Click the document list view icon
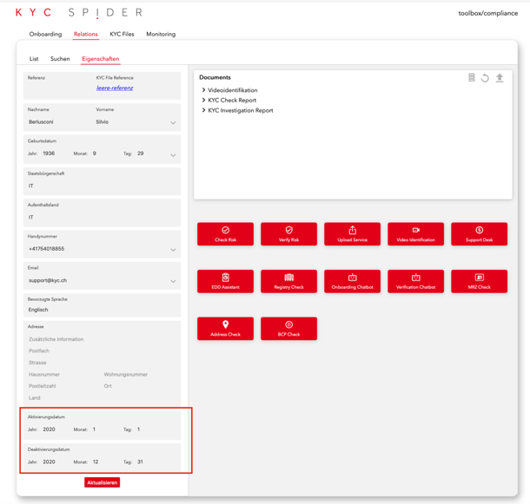The width and height of the screenshot is (530, 504). (x=471, y=78)
